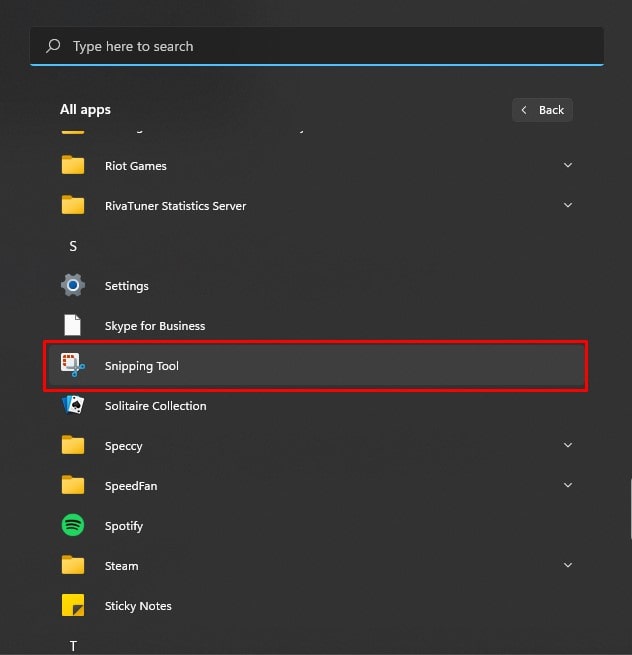Viewport: 632px width, 655px height.
Task: Click in the Type here to search field
Action: coord(317,46)
